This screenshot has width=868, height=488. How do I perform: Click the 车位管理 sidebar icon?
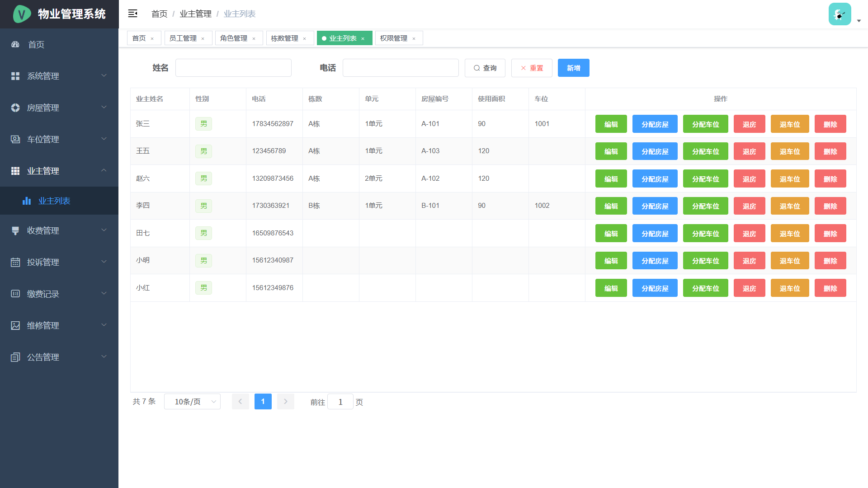click(15, 139)
